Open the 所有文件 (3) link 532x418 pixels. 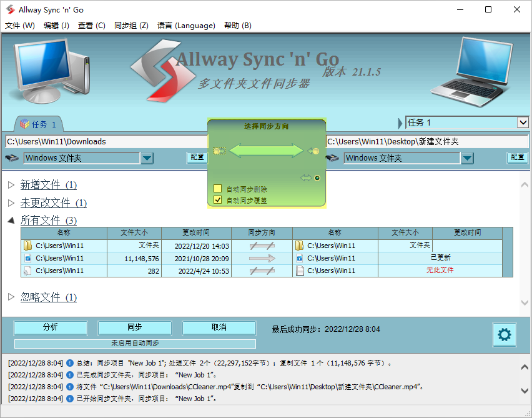pyautogui.click(x=49, y=221)
